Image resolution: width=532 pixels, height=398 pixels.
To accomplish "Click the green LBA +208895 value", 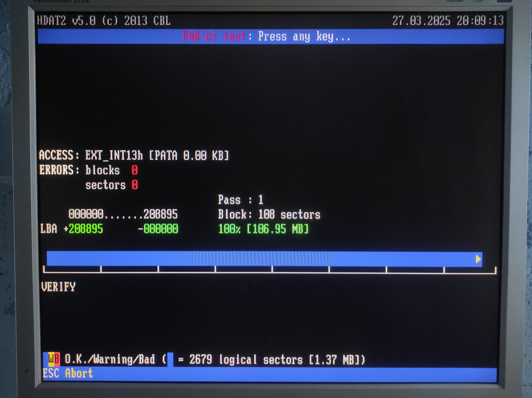I will click(x=85, y=229).
